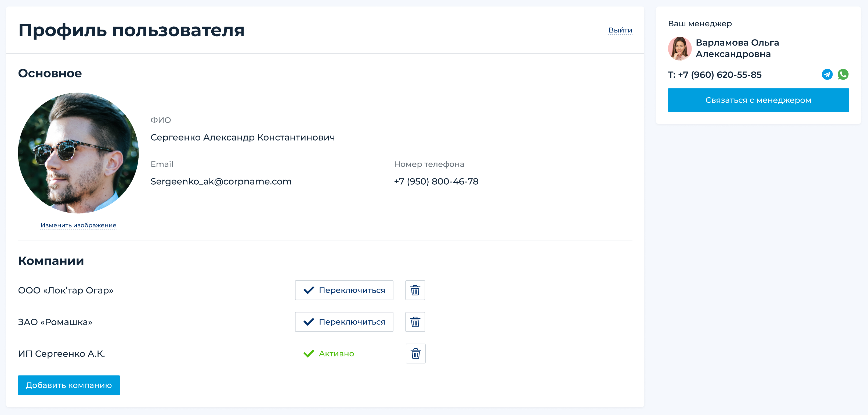Click the email Sergeenko_ak@corpname.com
This screenshot has width=868, height=415.
[221, 181]
